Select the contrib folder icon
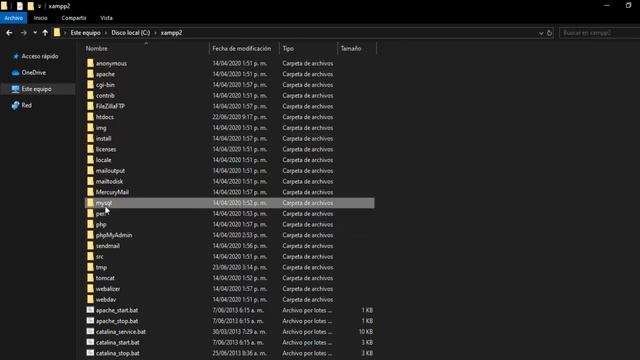The image size is (640, 360). (90, 96)
